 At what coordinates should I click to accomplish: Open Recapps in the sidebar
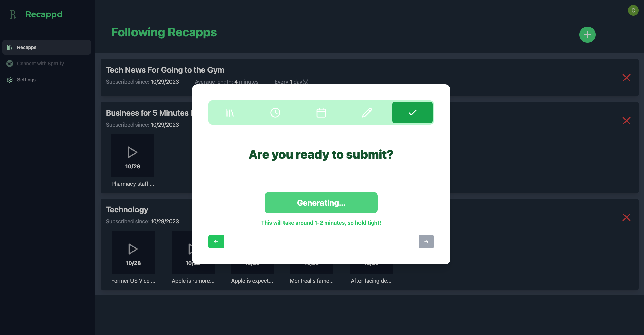coord(47,47)
